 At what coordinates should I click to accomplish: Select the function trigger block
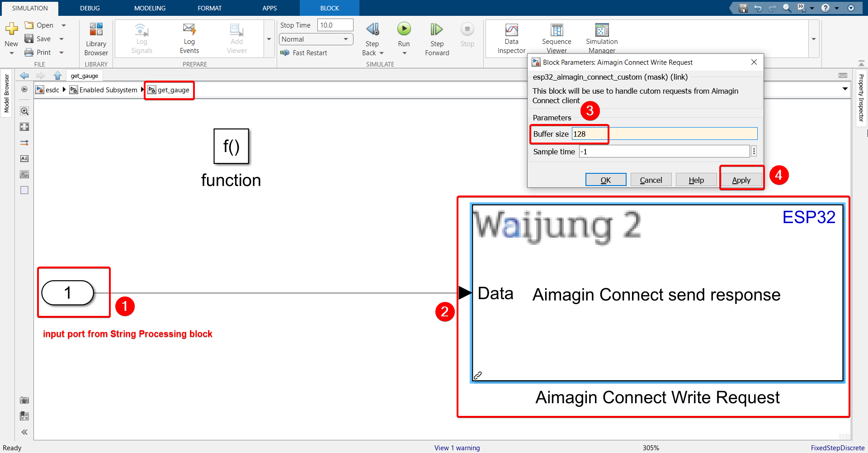click(231, 146)
